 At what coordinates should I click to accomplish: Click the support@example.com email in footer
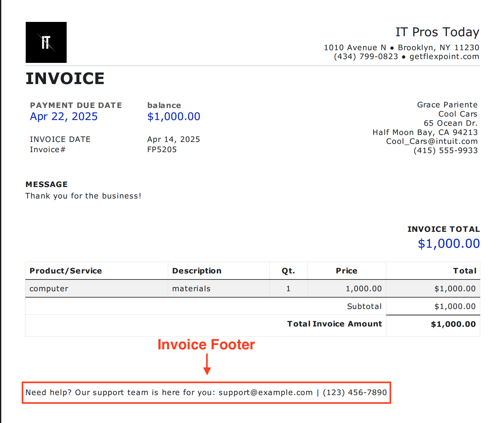[266, 393]
